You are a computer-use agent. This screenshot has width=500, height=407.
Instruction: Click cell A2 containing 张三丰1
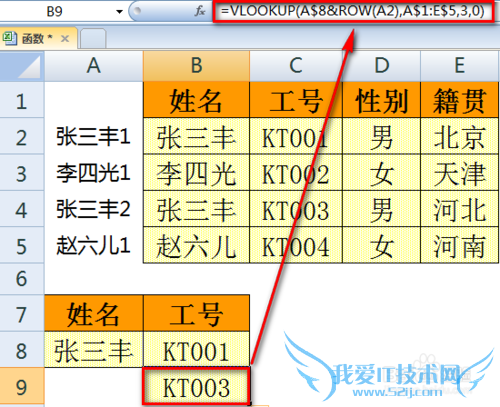pos(94,136)
